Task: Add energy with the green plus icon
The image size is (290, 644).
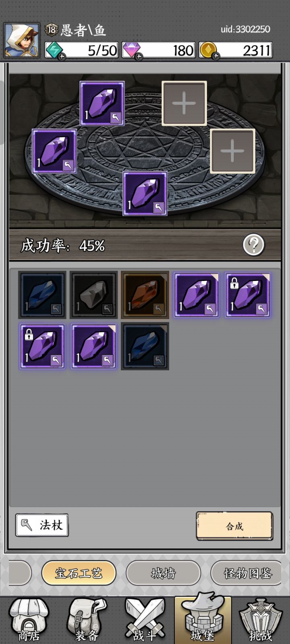Action: point(62,57)
